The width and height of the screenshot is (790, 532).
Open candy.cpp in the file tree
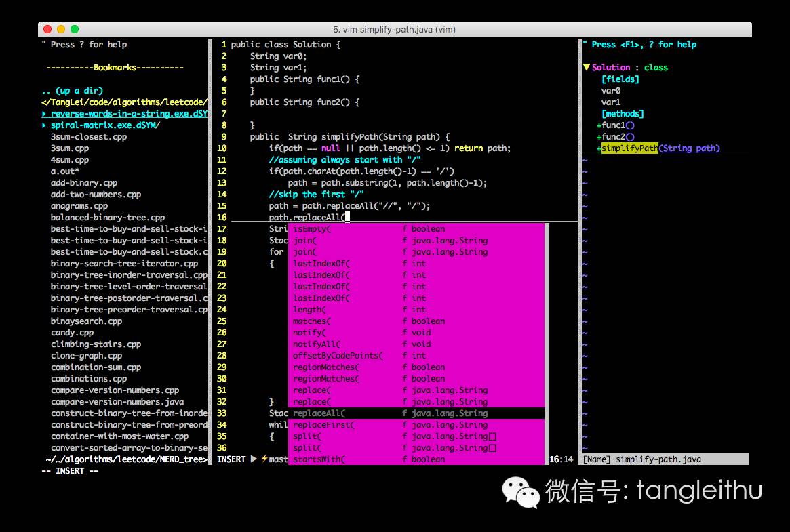coord(72,333)
